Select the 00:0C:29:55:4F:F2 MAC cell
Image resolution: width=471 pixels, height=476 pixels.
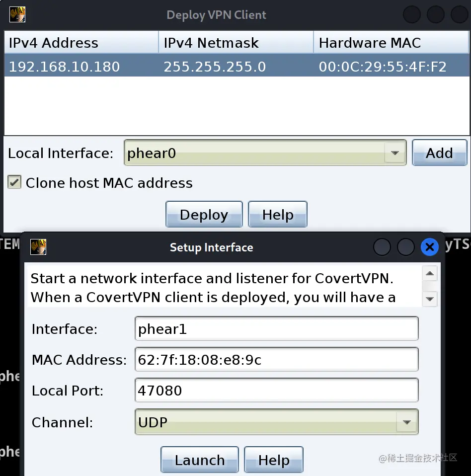(x=391, y=66)
